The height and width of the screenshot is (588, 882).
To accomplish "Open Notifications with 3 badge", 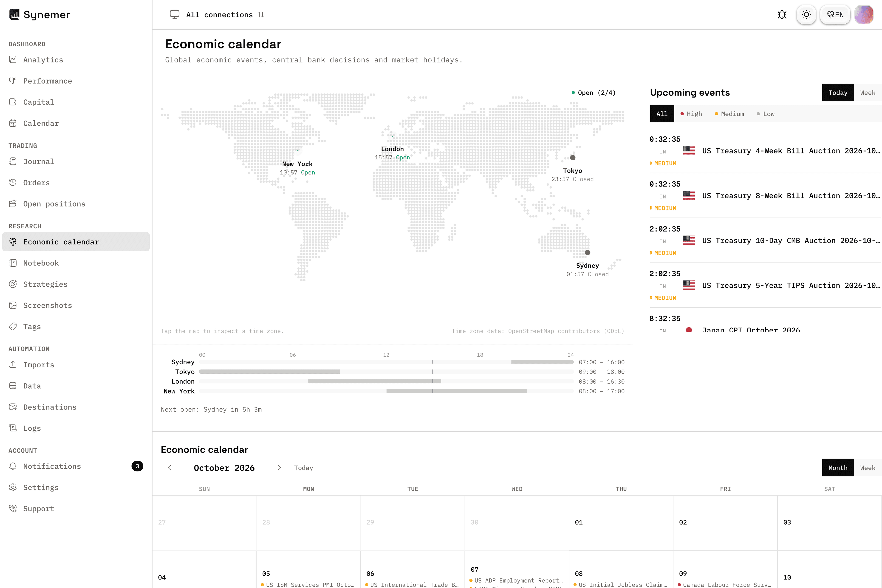I will (76, 466).
